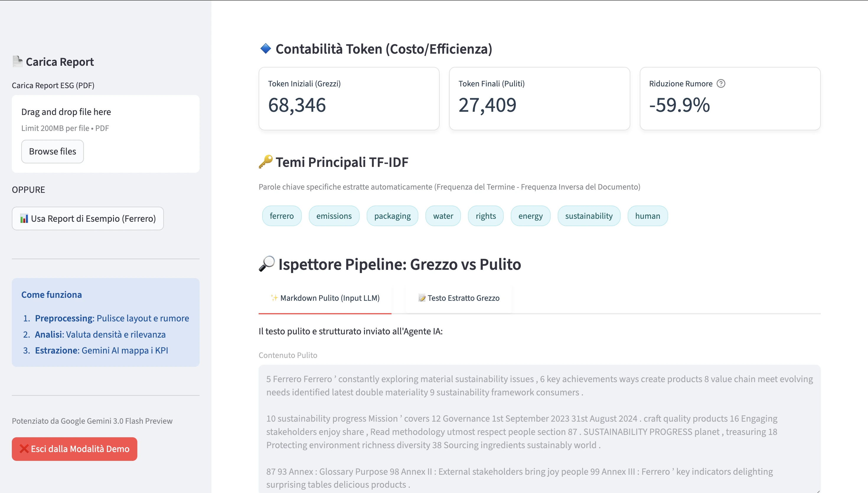Switch to the Testo Estratto Grezzo tab
The image size is (868, 493).
[459, 298]
